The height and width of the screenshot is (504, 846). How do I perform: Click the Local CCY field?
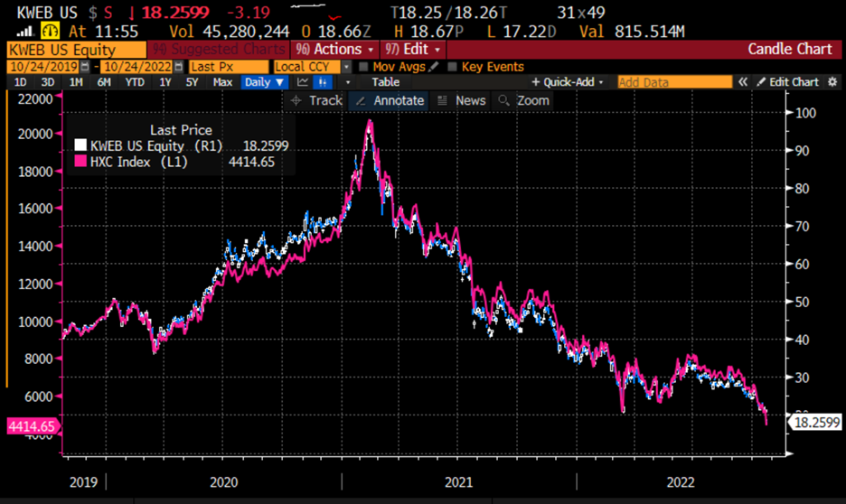[x=307, y=67]
